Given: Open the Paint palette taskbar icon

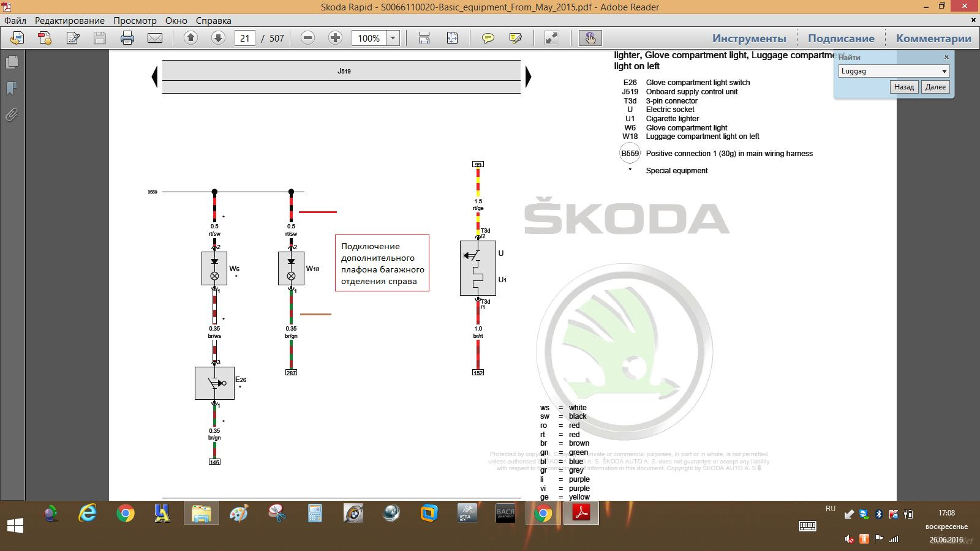Looking at the screenshot, I should point(239,513).
